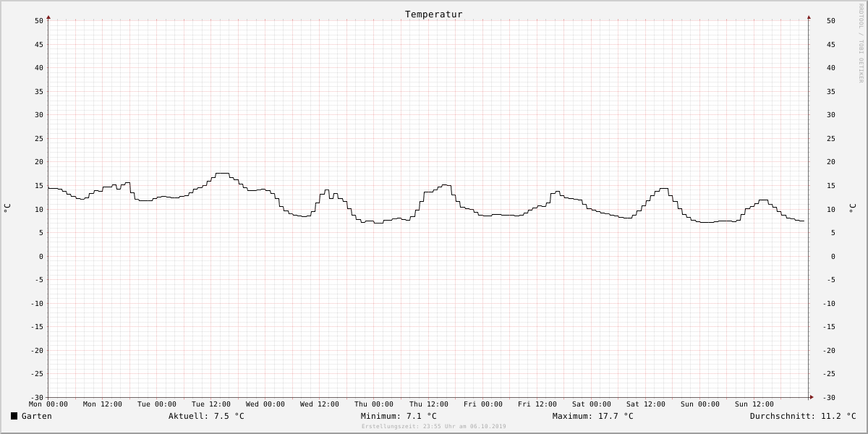Click the 'Thu 00:00' time axis label

pos(374,404)
